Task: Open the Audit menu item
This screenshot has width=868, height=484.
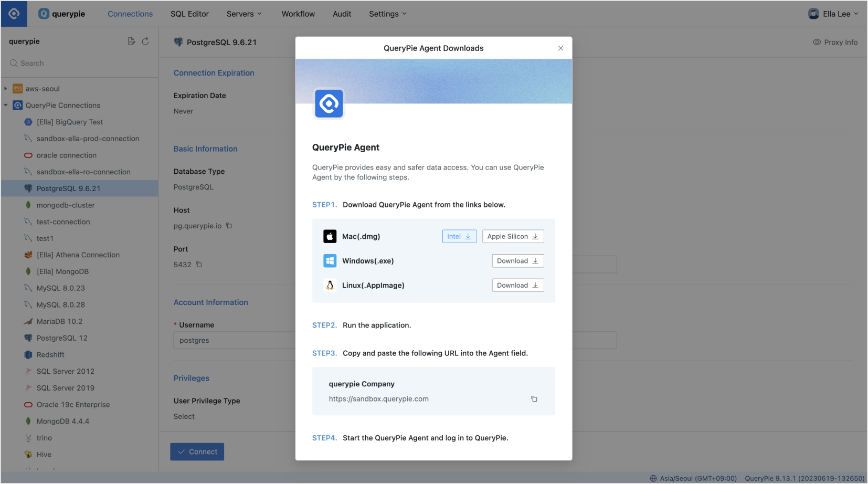Action: pos(342,14)
